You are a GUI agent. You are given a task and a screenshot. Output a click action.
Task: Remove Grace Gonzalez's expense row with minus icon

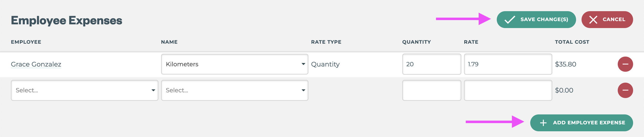click(x=625, y=64)
